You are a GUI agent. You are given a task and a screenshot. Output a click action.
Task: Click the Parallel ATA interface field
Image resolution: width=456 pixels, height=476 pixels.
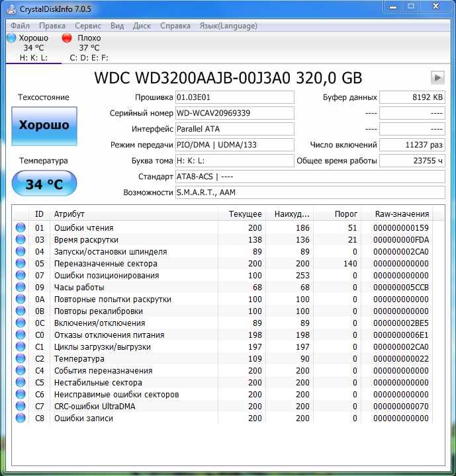point(235,129)
